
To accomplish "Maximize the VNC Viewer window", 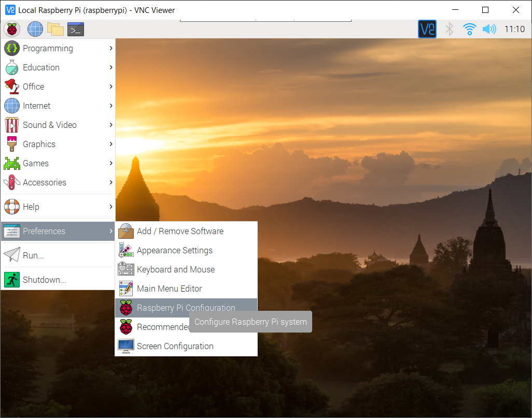I will tap(485, 10).
